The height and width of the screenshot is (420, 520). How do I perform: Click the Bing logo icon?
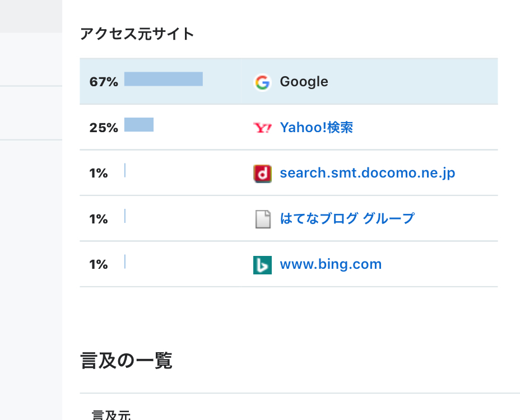(x=262, y=264)
